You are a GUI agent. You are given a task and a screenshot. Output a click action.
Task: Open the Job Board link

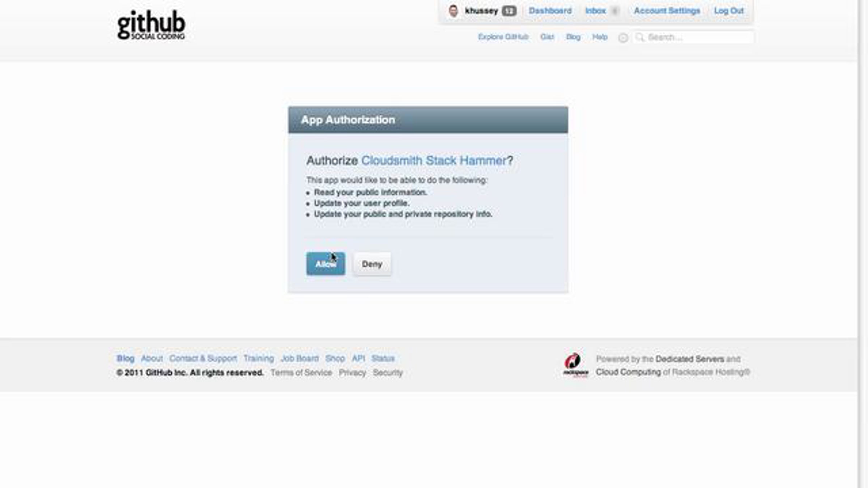(x=300, y=358)
